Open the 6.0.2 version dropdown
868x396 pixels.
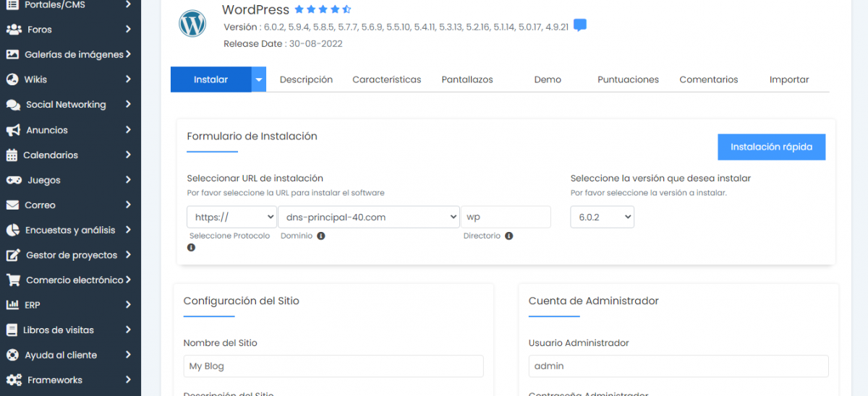[602, 217]
